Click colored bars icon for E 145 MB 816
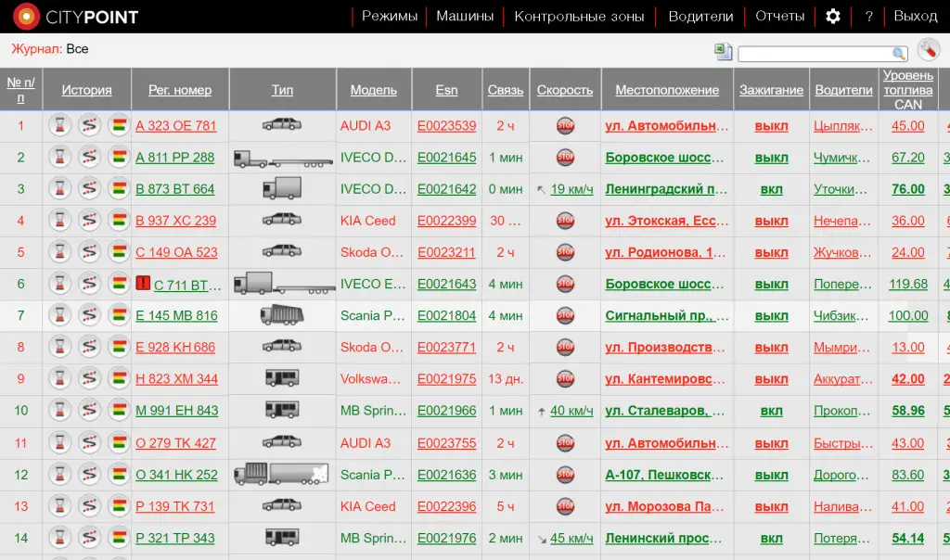This screenshot has height=560, width=950. pos(119,316)
